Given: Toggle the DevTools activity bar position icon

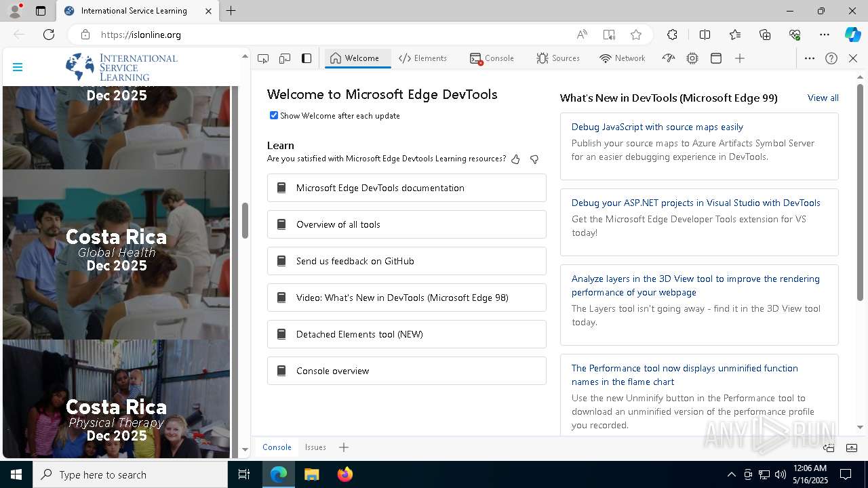Looking at the screenshot, I should (307, 58).
